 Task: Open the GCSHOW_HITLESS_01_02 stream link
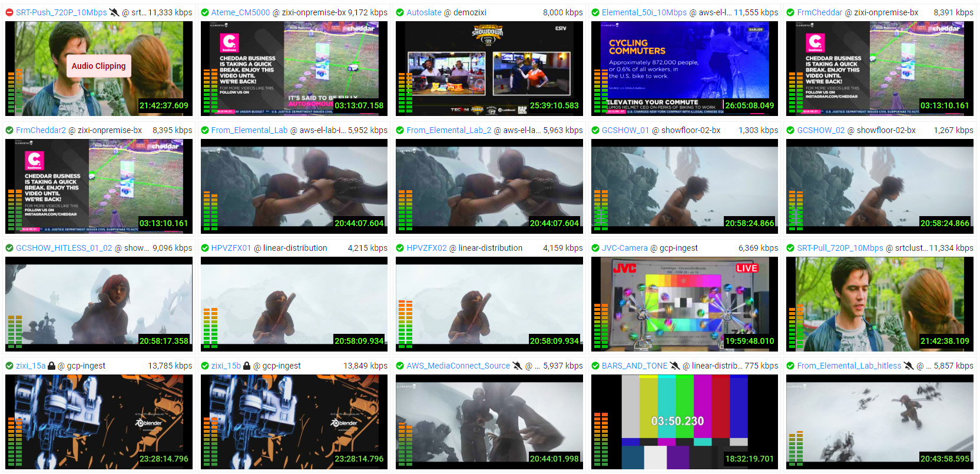tap(64, 248)
